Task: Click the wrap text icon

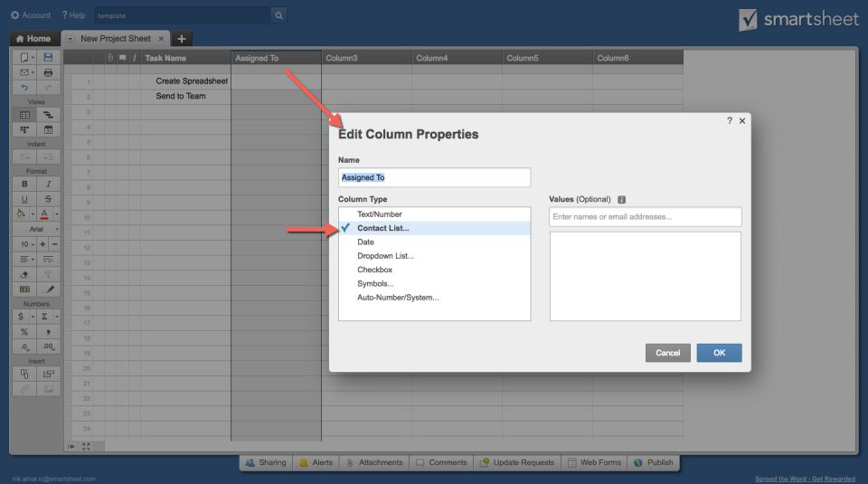Action: point(48,259)
